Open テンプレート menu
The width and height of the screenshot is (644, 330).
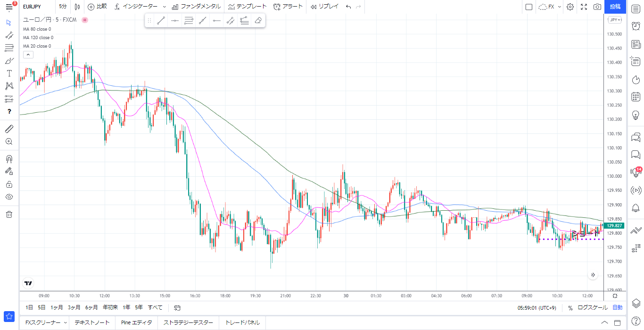(247, 7)
